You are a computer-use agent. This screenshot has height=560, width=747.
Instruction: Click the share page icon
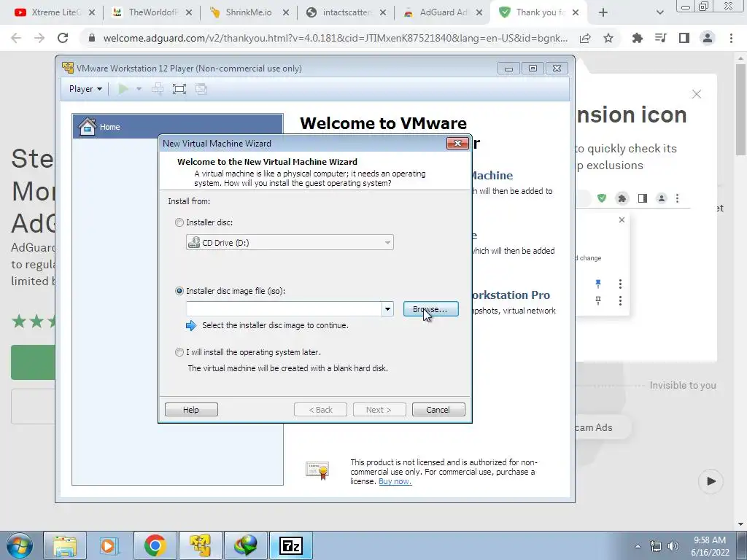click(585, 38)
